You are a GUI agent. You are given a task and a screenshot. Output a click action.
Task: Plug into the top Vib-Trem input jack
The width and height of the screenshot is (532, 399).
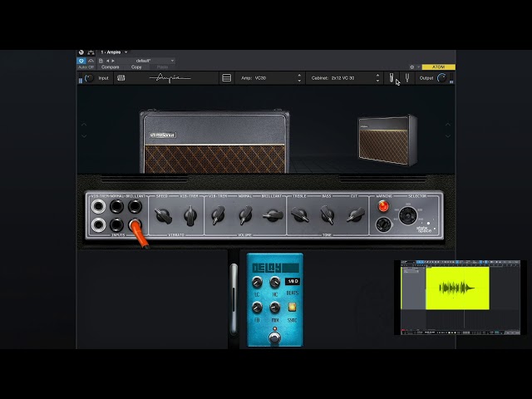coord(98,206)
